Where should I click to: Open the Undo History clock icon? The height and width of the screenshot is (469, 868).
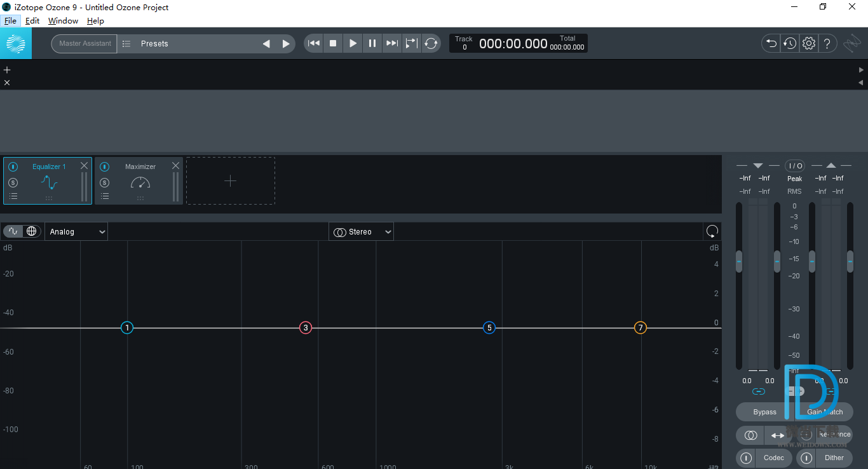point(790,43)
